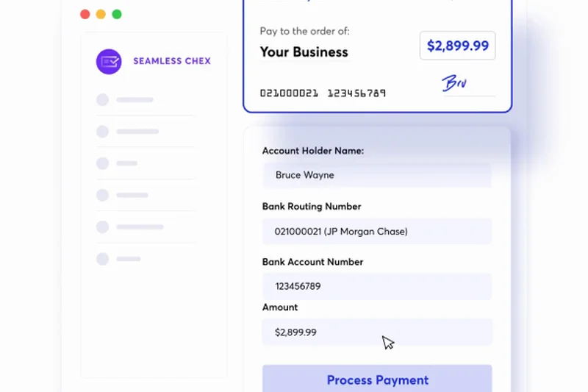Select the second sidebar placeholder circle icon

tap(103, 132)
